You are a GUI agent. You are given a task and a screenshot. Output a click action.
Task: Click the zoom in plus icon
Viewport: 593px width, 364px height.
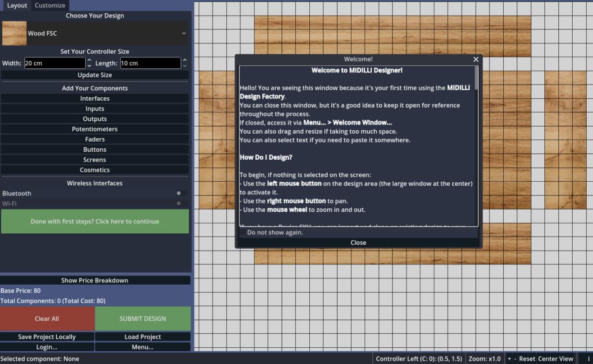coord(509,359)
